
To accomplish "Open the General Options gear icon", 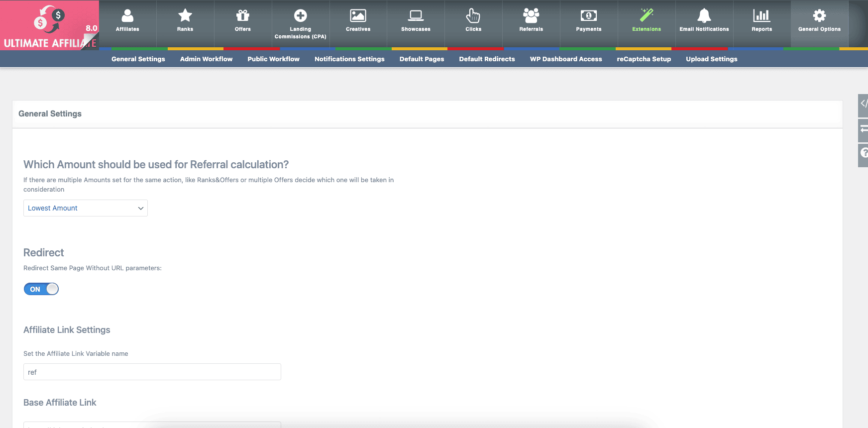I will [x=819, y=16].
